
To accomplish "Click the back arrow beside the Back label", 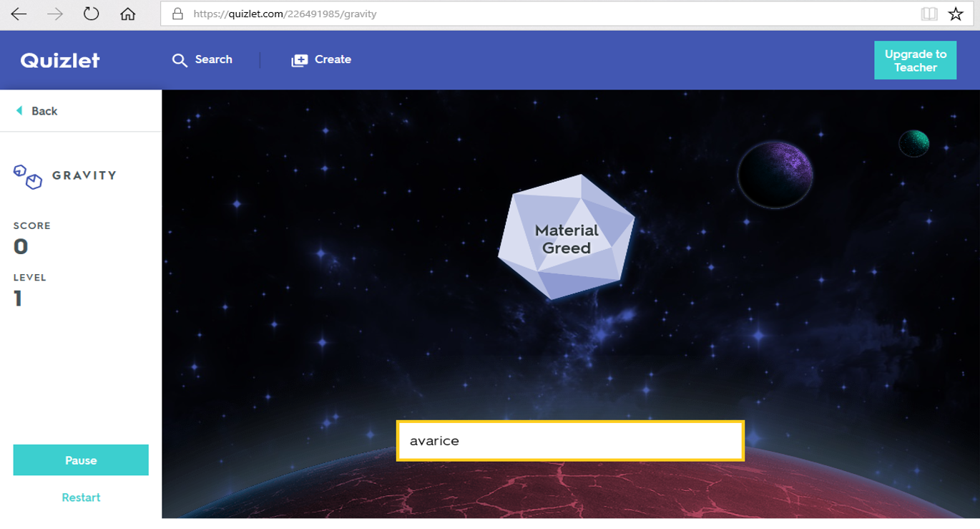I will [x=17, y=111].
